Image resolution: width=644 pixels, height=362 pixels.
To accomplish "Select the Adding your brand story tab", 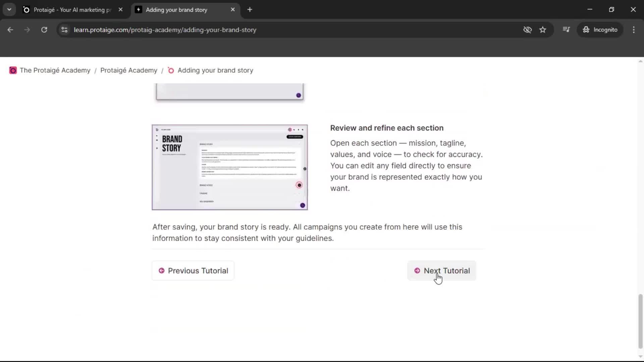I will click(x=176, y=10).
